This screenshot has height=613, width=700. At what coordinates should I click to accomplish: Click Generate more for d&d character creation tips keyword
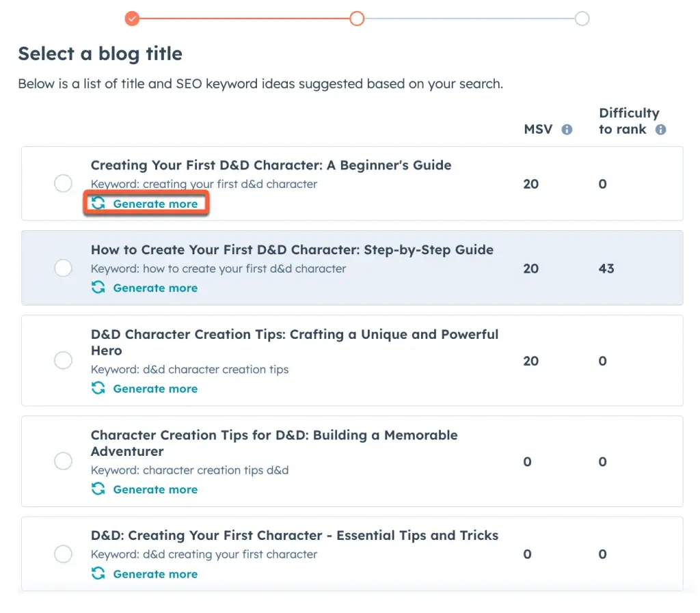coord(155,388)
